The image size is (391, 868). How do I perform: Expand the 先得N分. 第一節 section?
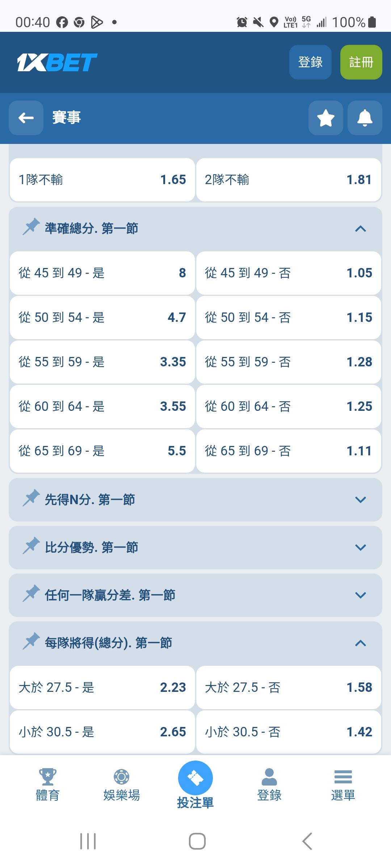pos(360,500)
